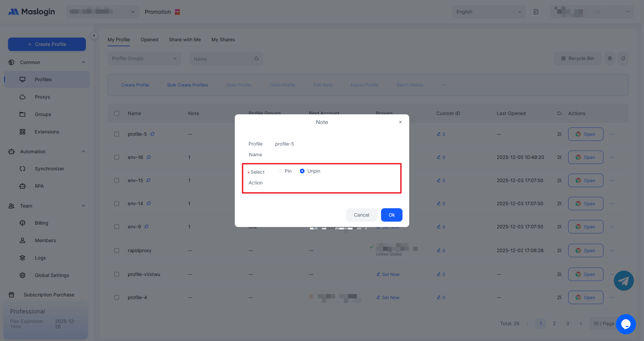Screen dimensions: 644x341
Task: Click the refresh icon beside Recycle Bin
Action: (623, 58)
